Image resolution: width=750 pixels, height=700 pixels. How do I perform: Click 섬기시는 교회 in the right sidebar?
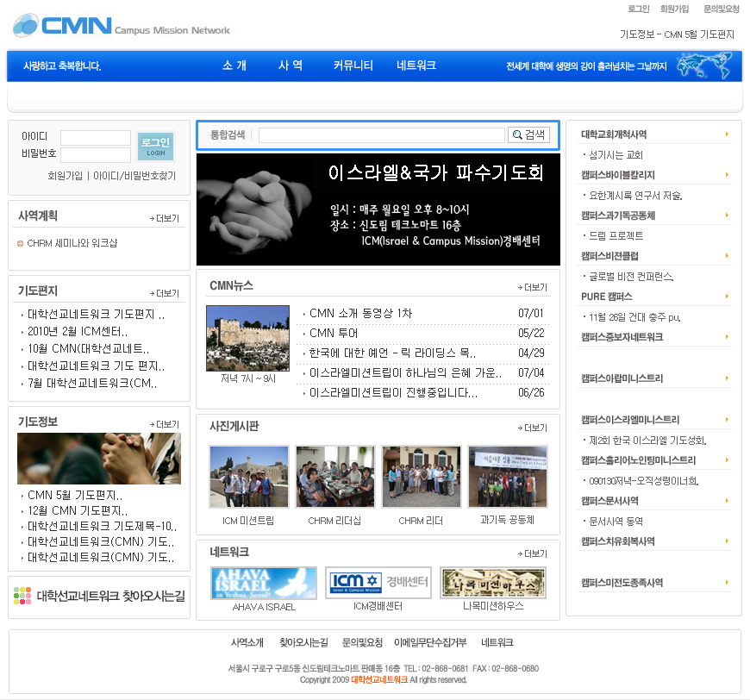pyautogui.click(x=616, y=155)
